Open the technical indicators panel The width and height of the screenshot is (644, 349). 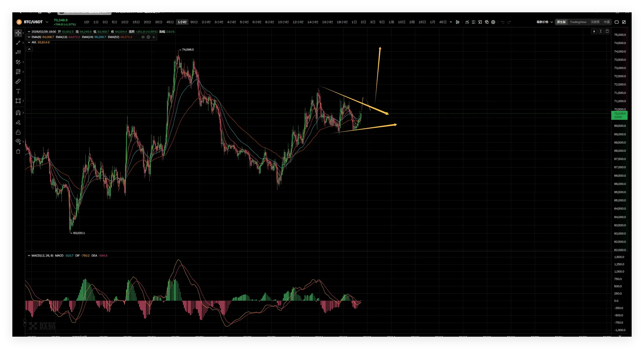point(467,22)
